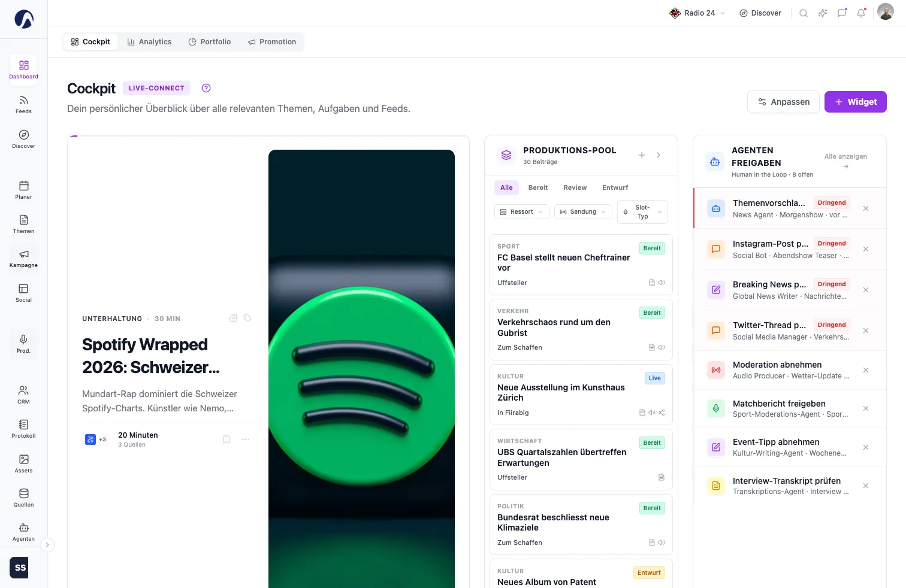
Task: Select the Bereit filter tab
Action: click(x=538, y=187)
